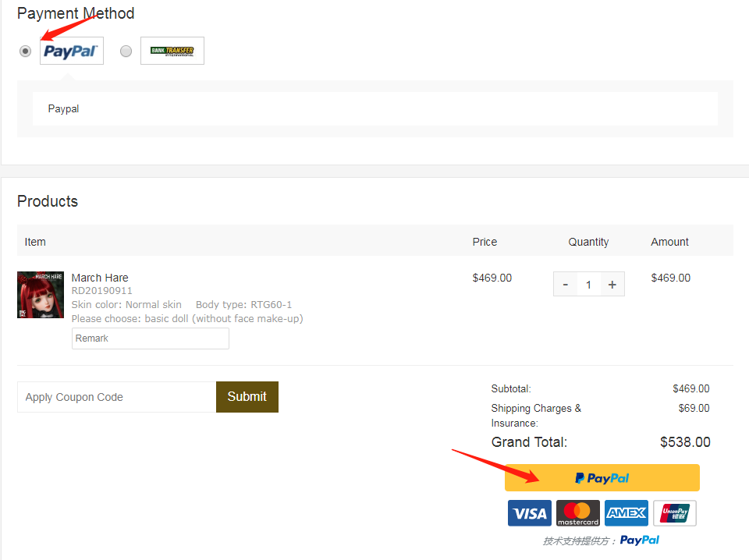Click the 'Paypal' description text box
The height and width of the screenshot is (560, 749).
(x=375, y=109)
